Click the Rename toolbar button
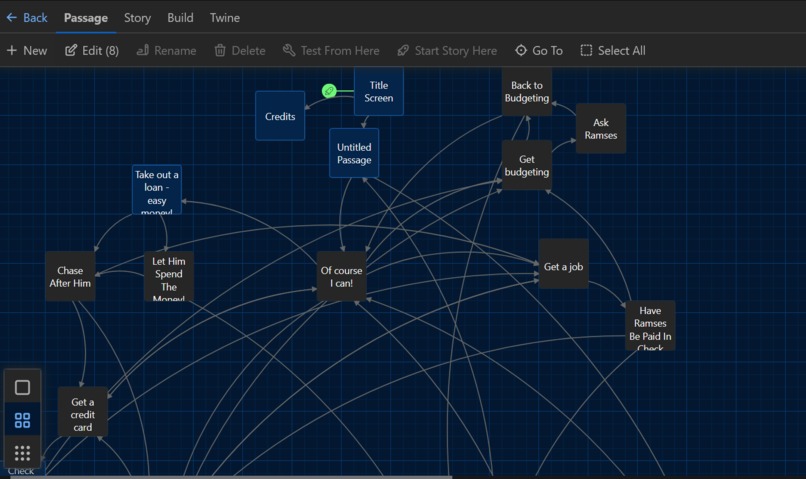This screenshot has width=806, height=479. coord(166,50)
